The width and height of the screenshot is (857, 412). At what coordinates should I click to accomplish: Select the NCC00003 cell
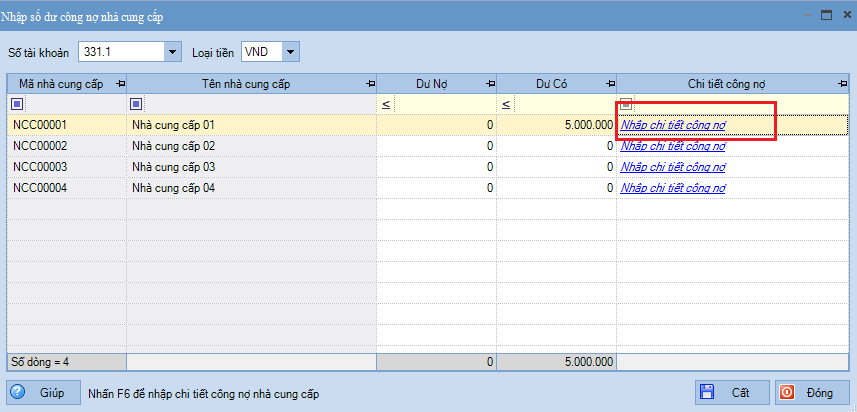[x=67, y=167]
